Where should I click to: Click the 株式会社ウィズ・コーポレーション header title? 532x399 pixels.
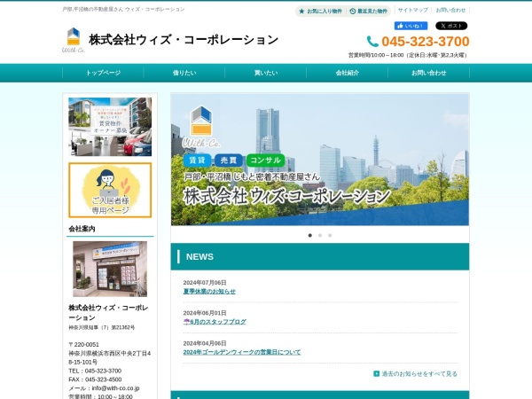tap(184, 40)
